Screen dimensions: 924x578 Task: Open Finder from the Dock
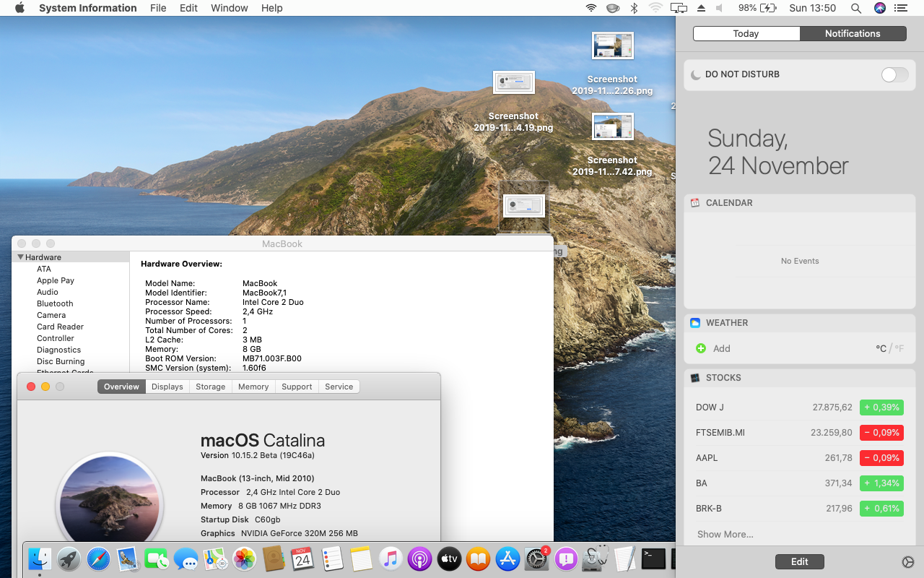40,558
